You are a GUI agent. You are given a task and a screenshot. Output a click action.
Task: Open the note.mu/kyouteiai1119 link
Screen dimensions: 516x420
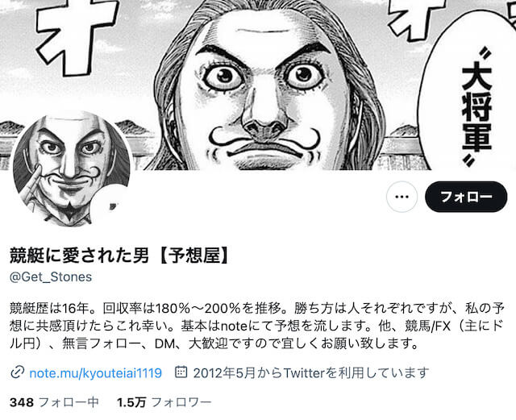point(95,373)
